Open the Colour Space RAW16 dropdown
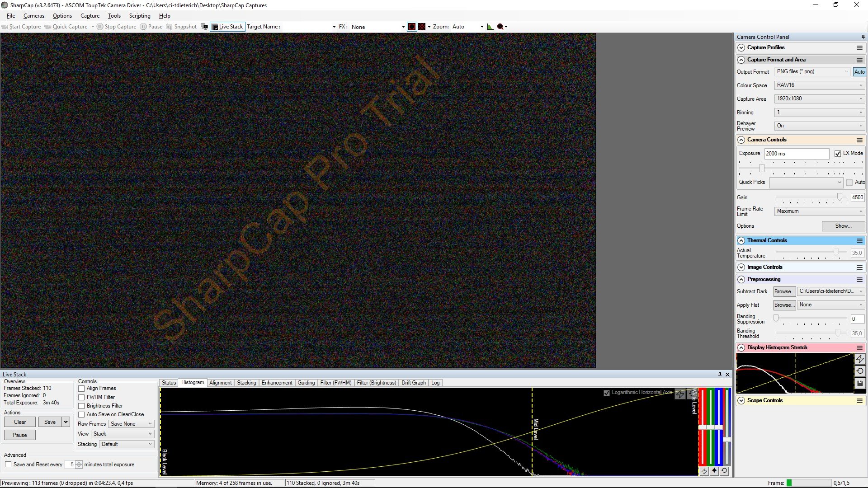 (x=819, y=85)
